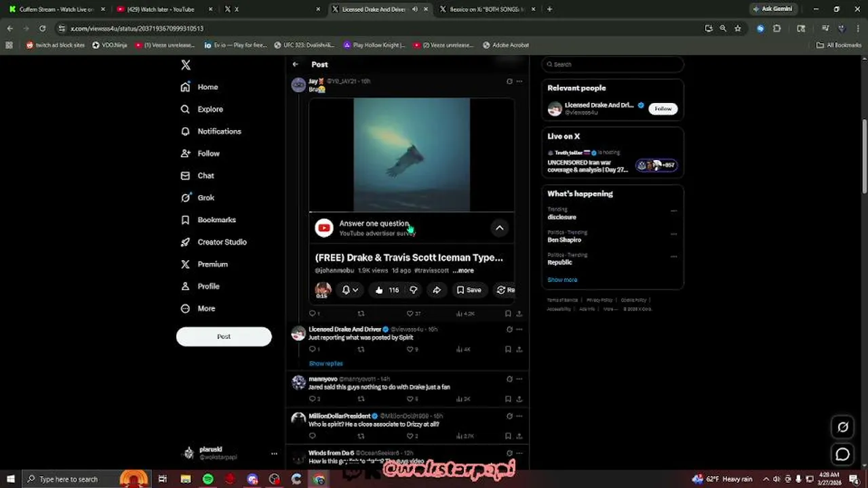
Task: Click the More circle icon in sidebar
Action: [185, 308]
